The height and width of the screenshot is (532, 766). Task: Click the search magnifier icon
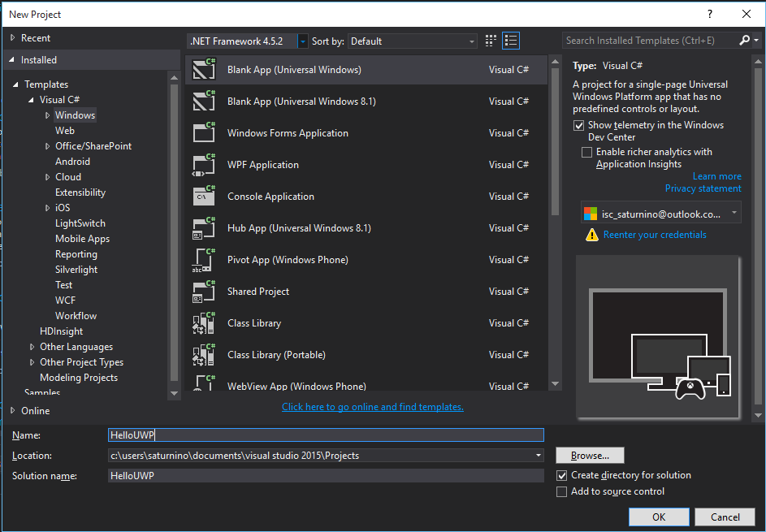(745, 40)
